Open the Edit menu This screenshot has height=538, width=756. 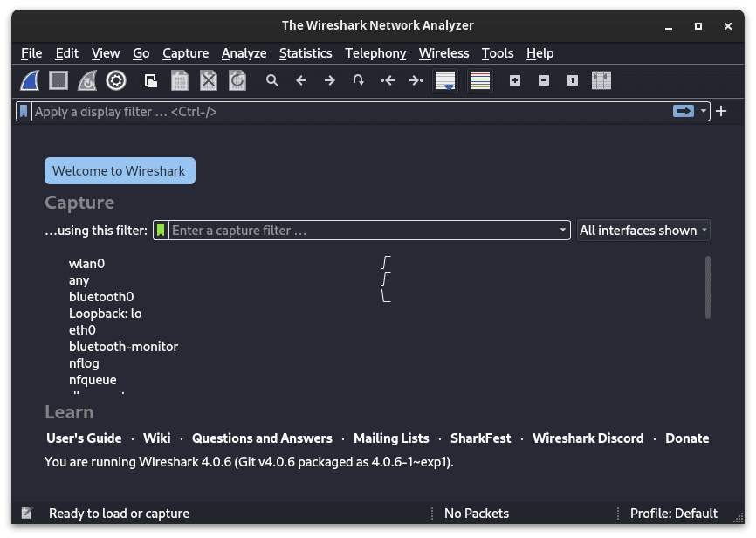pyautogui.click(x=67, y=53)
